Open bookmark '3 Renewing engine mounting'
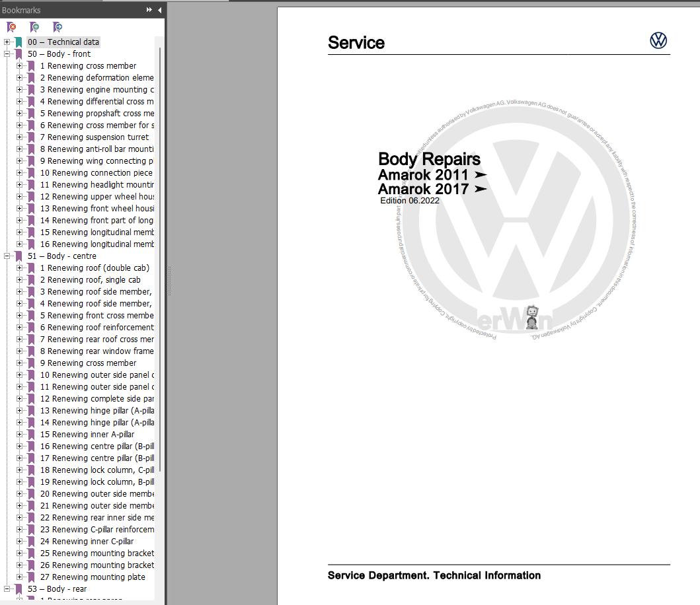The width and height of the screenshot is (700, 605). click(x=97, y=90)
